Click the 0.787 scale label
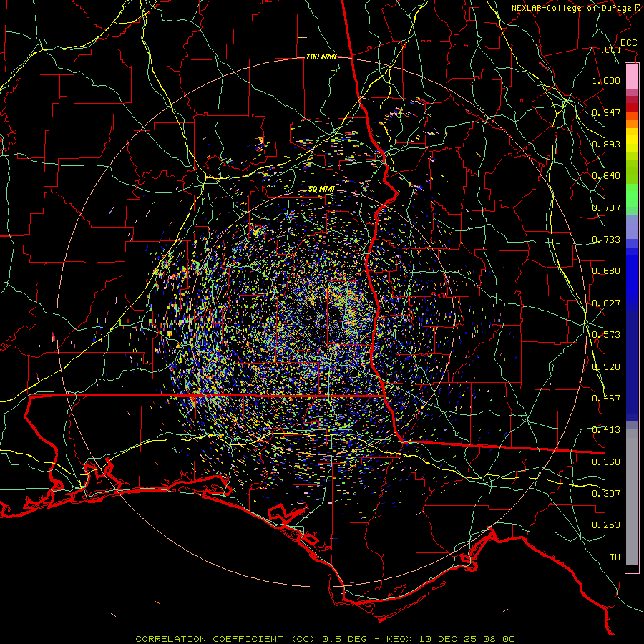 click(x=606, y=208)
